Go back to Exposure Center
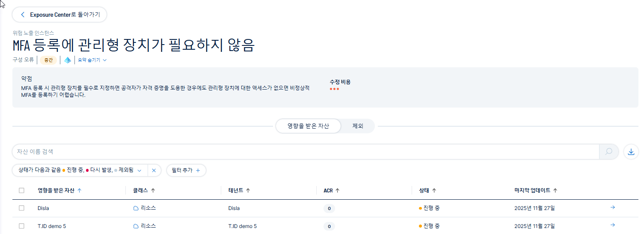 (x=59, y=15)
